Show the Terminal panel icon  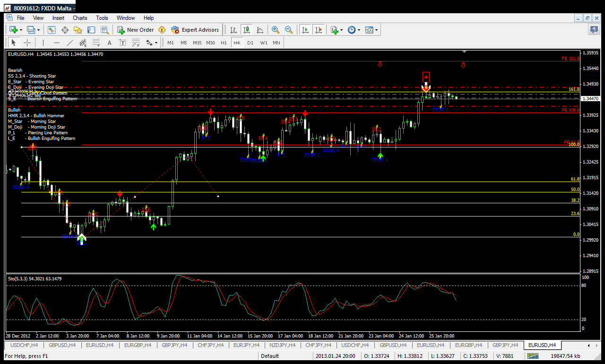[91, 30]
